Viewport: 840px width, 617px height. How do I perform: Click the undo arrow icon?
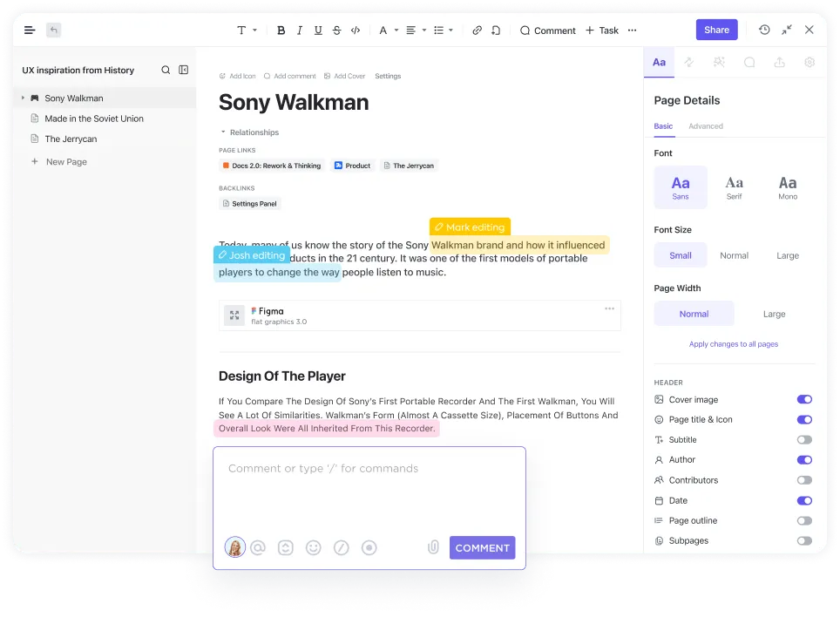click(53, 30)
